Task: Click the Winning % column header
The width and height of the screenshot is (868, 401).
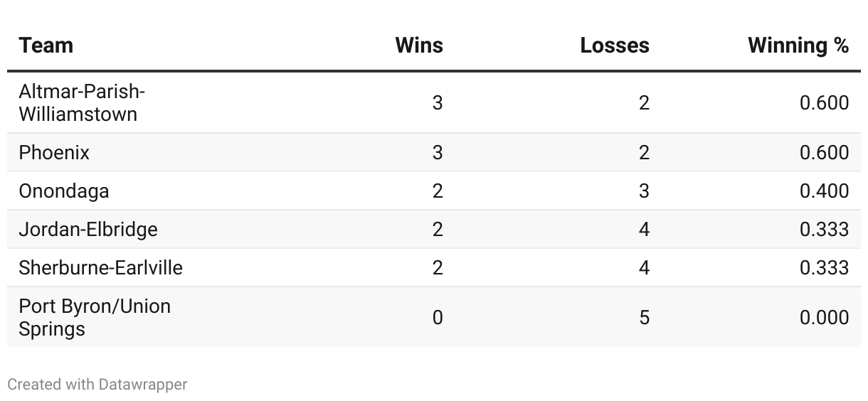Action: [x=798, y=46]
